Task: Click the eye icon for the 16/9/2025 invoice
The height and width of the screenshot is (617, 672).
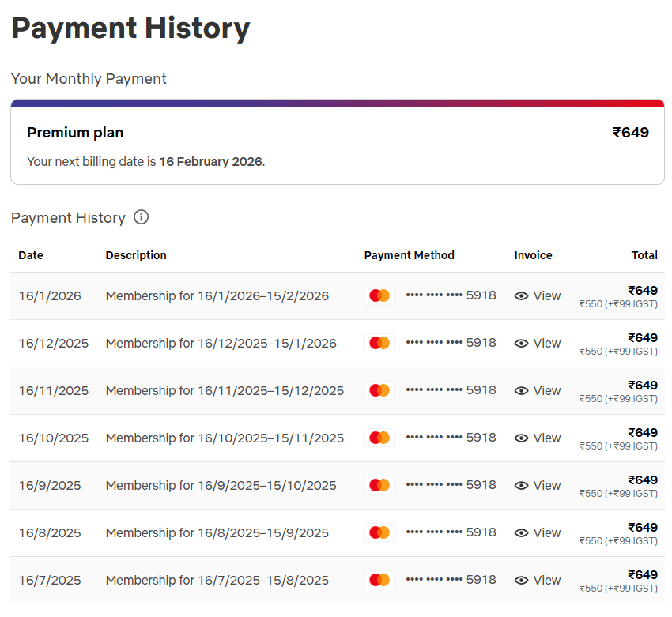Action: point(521,485)
